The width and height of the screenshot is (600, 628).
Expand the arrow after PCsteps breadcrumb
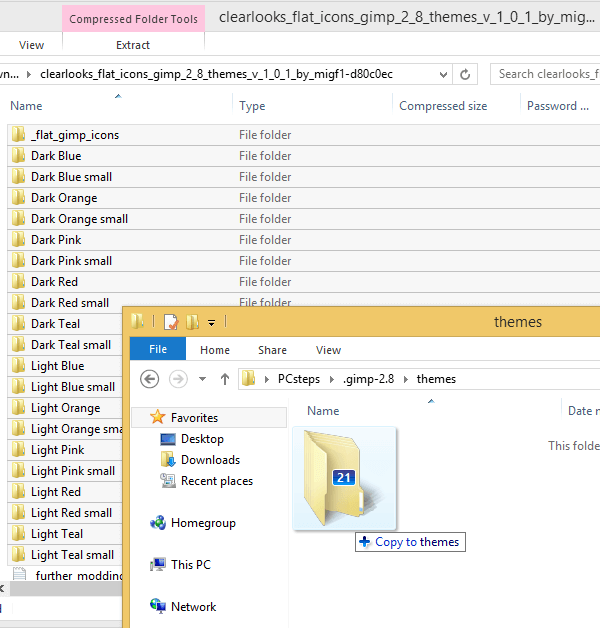tap(332, 379)
